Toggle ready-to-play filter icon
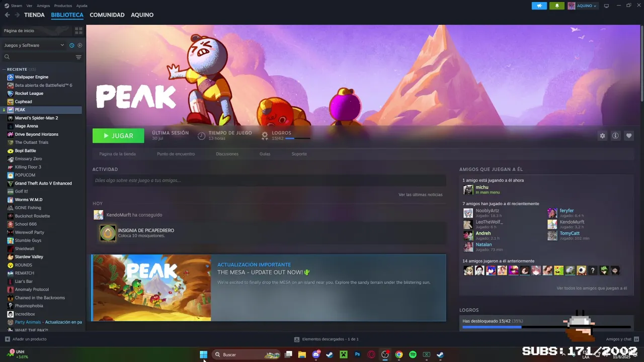Viewport: 644px width, 362px height. pyautogui.click(x=79, y=45)
